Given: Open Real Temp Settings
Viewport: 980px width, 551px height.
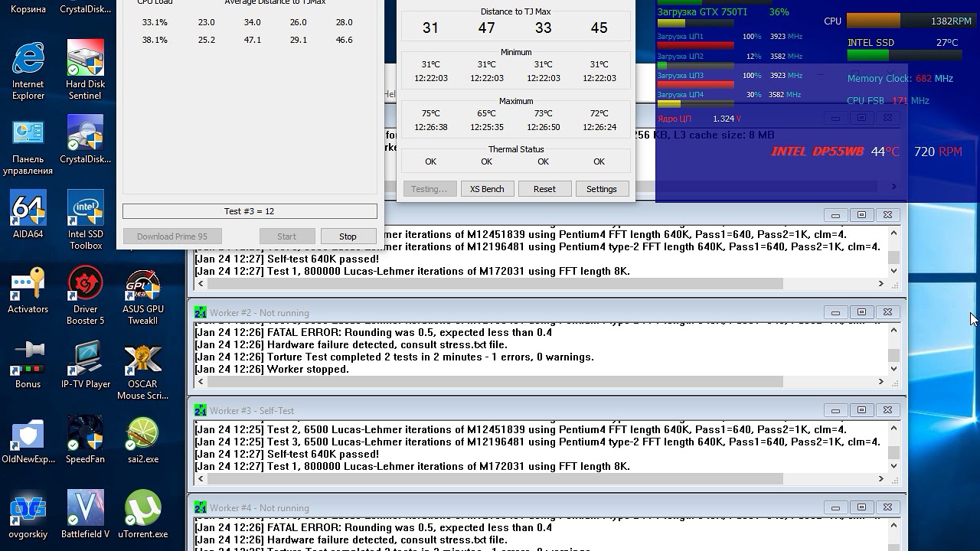Looking at the screenshot, I should point(601,189).
